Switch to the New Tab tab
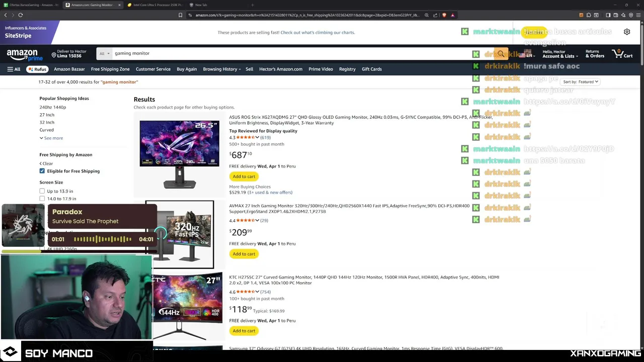 [x=201, y=5]
